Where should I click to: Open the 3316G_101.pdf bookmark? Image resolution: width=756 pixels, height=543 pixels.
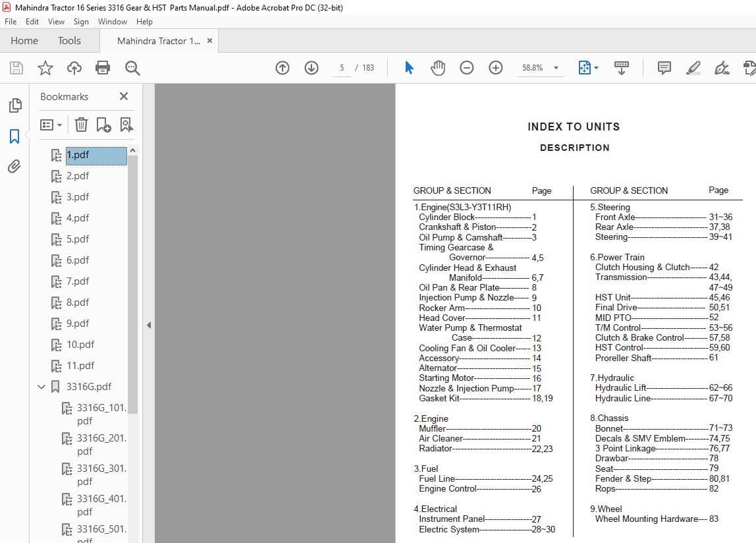[x=101, y=414]
